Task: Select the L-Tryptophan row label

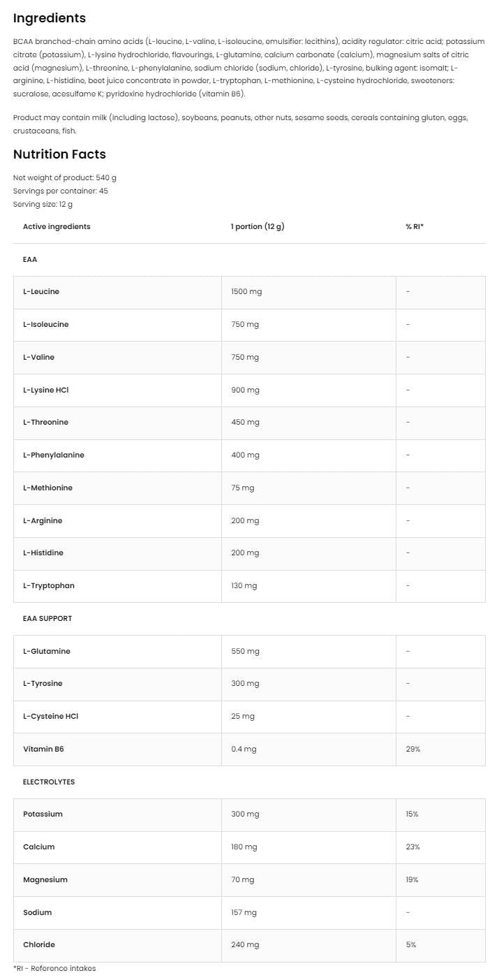Action: (49, 585)
